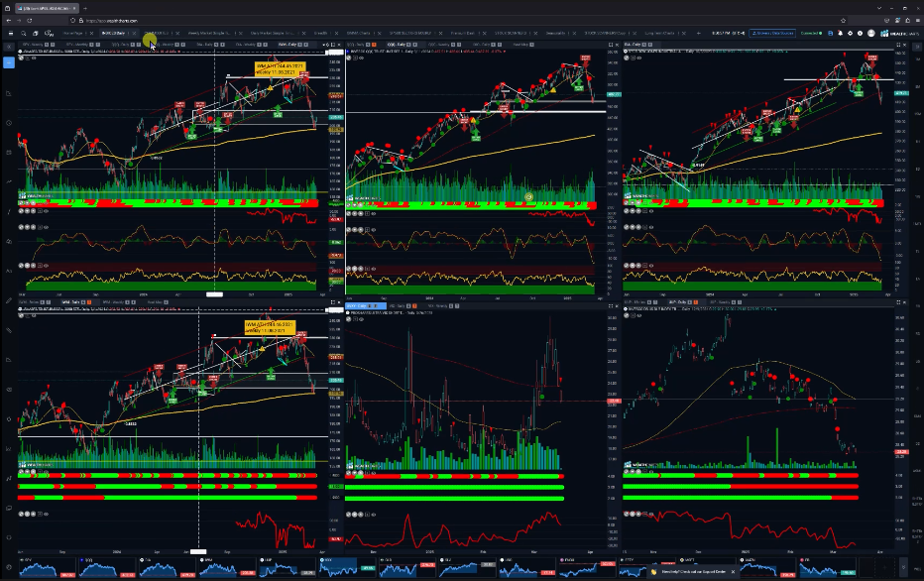Viewport: 924px width, 581px height.
Task: Close the top-middle QQQ chart panel
Action: [x=617, y=45]
